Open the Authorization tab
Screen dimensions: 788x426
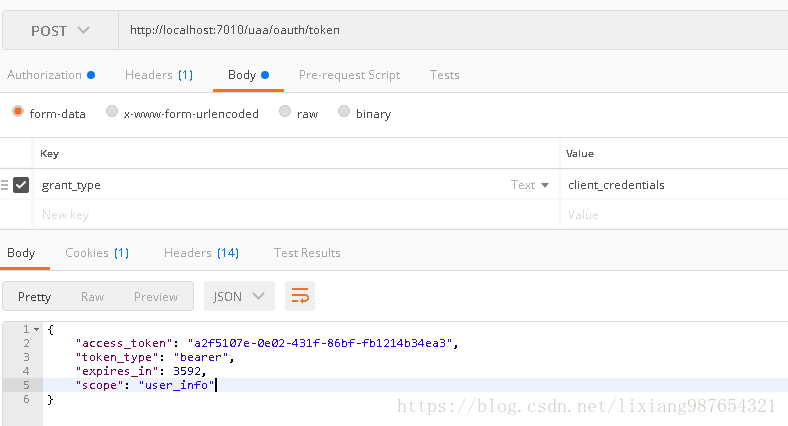pyautogui.click(x=51, y=75)
